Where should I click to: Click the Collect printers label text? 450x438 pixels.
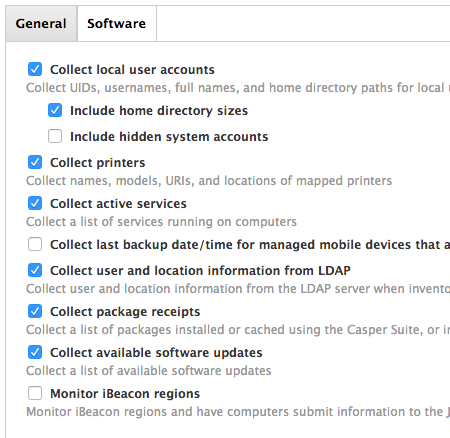click(x=98, y=163)
